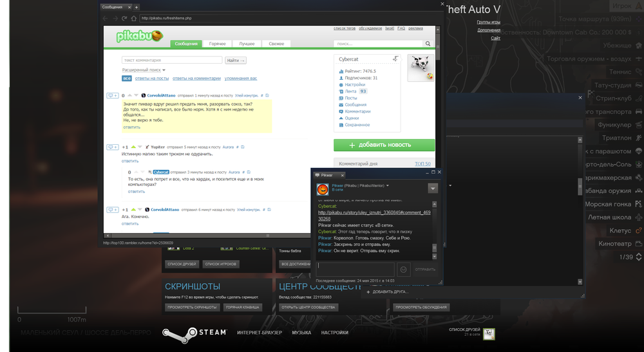Open the FAQ link

point(401,28)
